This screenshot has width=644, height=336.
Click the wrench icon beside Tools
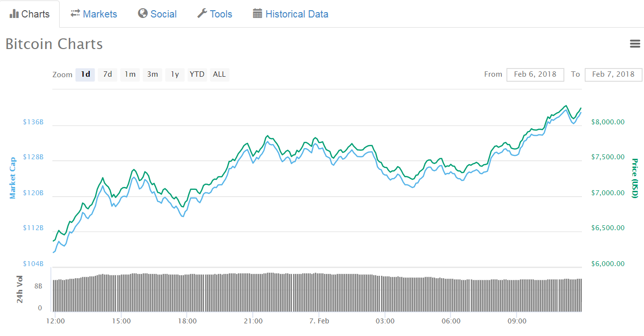click(202, 14)
